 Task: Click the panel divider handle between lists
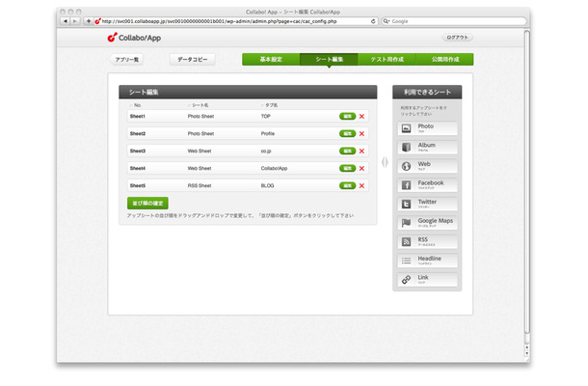tap(385, 162)
